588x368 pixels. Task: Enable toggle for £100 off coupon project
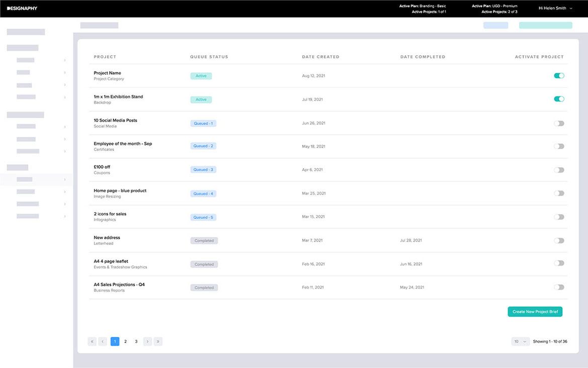coord(559,170)
